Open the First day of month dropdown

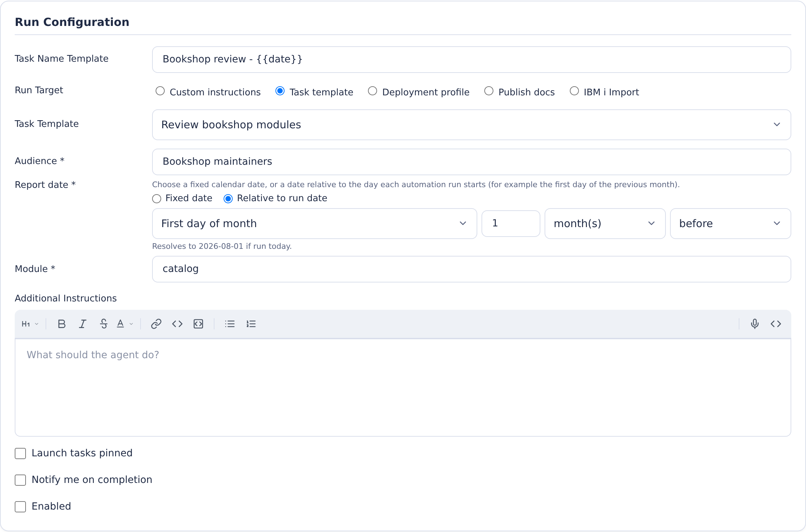coord(314,224)
